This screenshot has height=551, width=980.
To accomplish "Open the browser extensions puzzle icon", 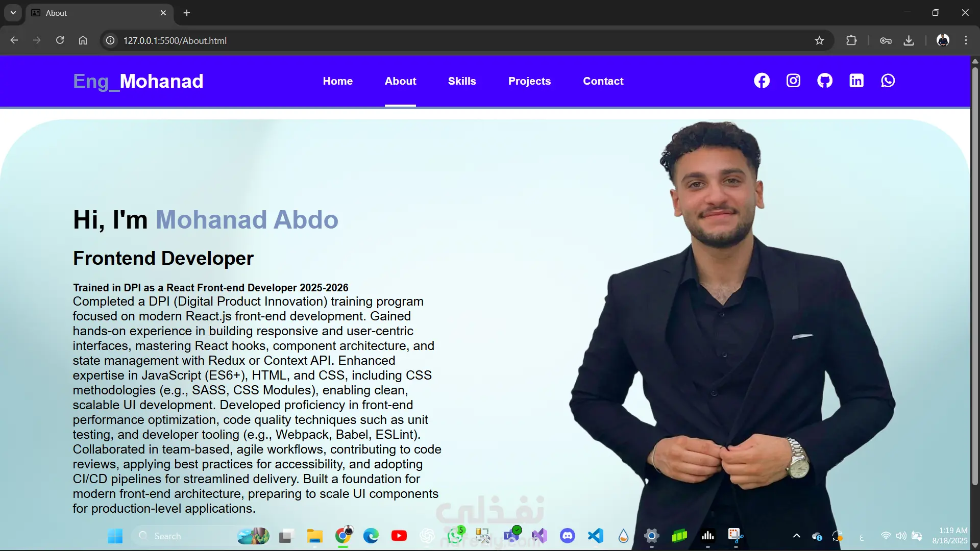I will [851, 41].
